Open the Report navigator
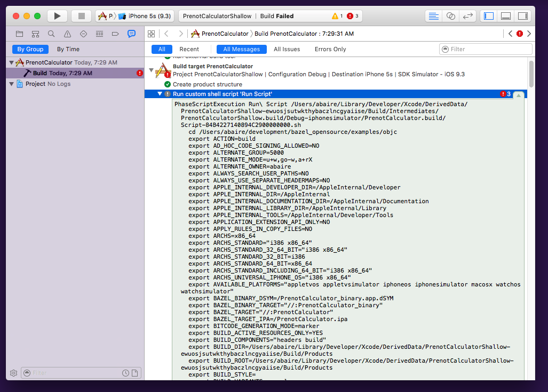This screenshot has height=392, width=548. [x=131, y=34]
